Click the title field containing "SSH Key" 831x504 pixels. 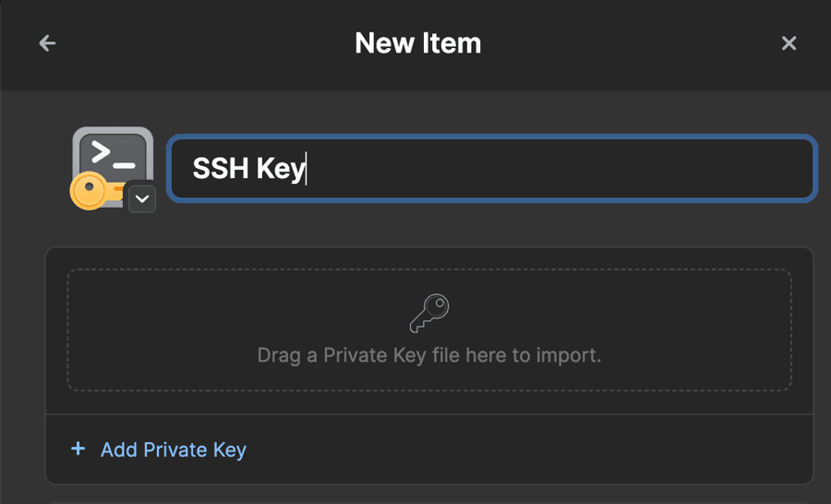click(491, 168)
